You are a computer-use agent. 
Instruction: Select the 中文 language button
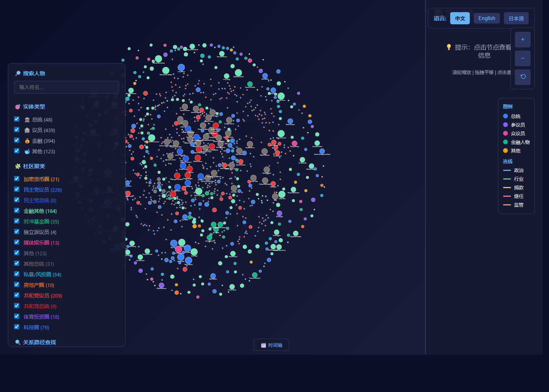460,18
